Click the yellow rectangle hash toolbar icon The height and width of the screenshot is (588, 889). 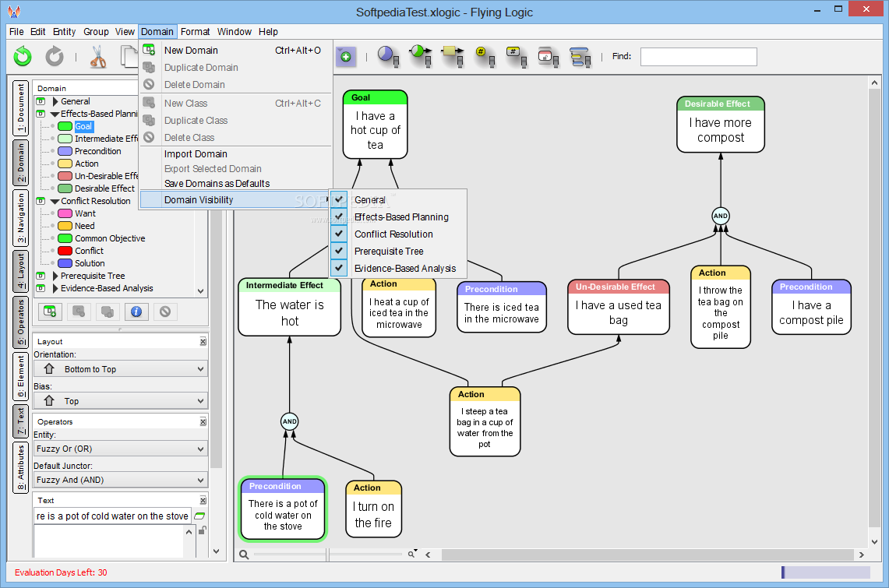click(x=517, y=57)
